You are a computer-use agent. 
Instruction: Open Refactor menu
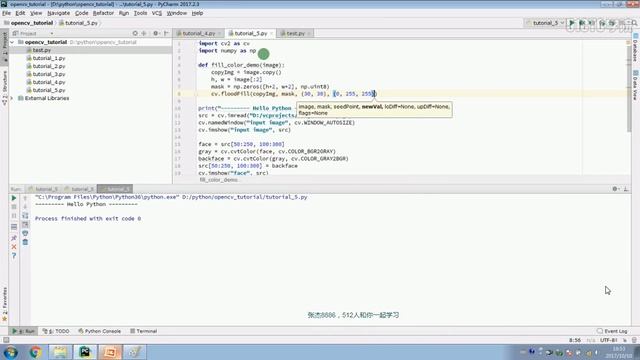(x=103, y=13)
